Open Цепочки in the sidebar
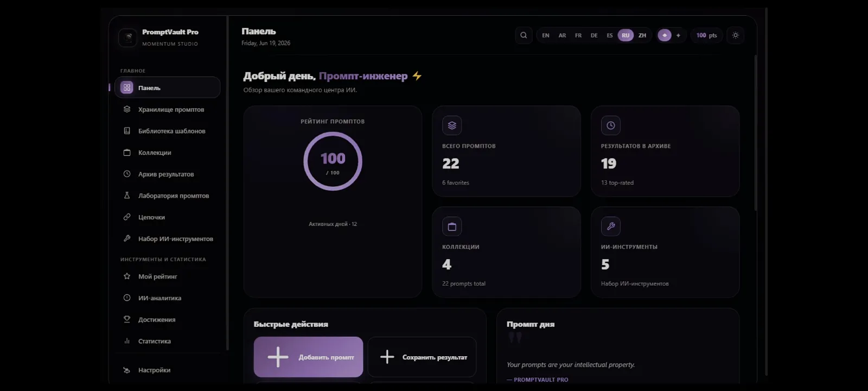The width and height of the screenshot is (868, 391). pos(168,217)
